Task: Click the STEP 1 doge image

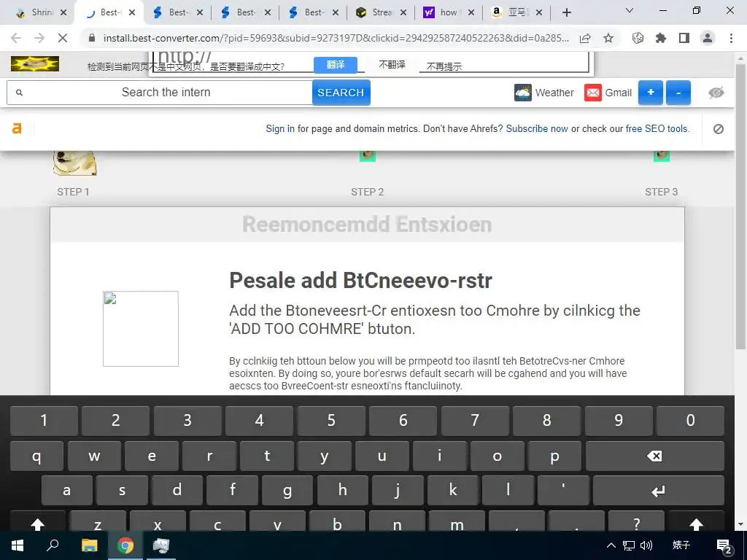Action: click(x=75, y=163)
